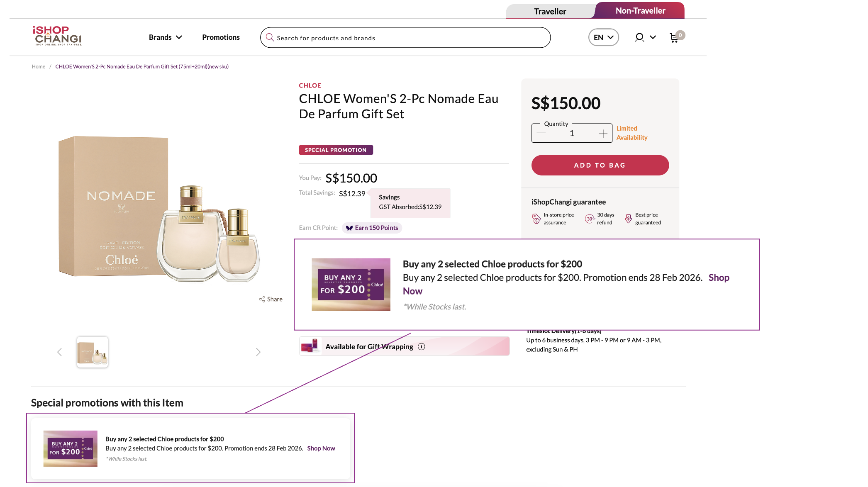This screenshot has width=868, height=487.
Task: Expand the Brands dropdown
Action: 165,37
